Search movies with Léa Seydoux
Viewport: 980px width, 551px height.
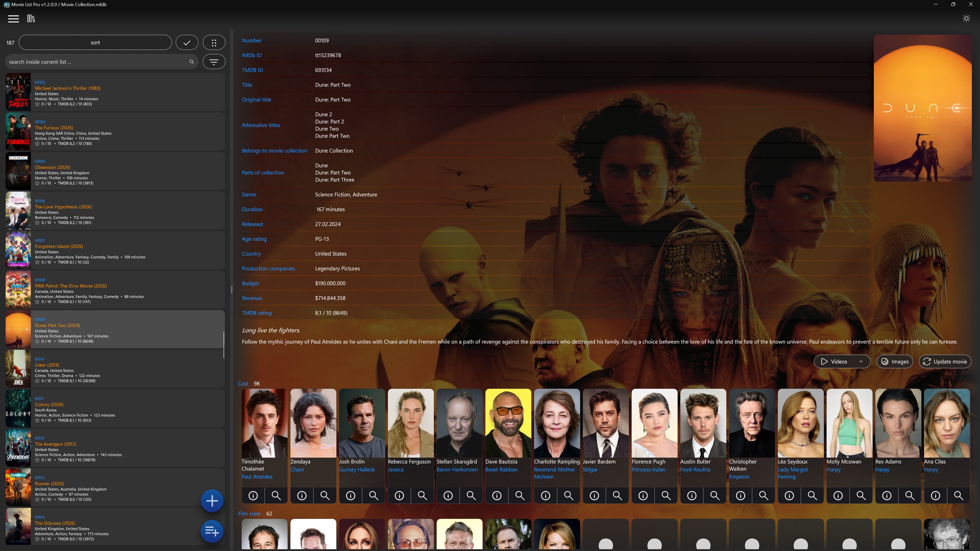point(812,495)
